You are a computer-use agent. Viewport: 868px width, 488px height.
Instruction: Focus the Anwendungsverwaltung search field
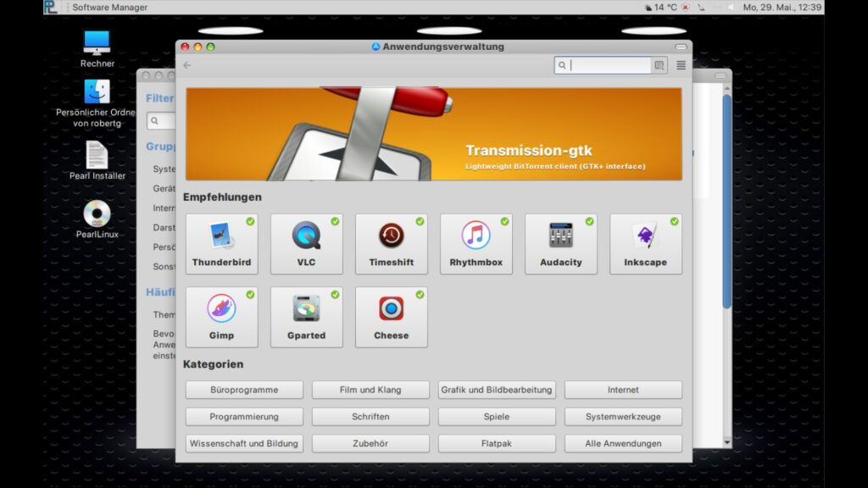(x=603, y=65)
